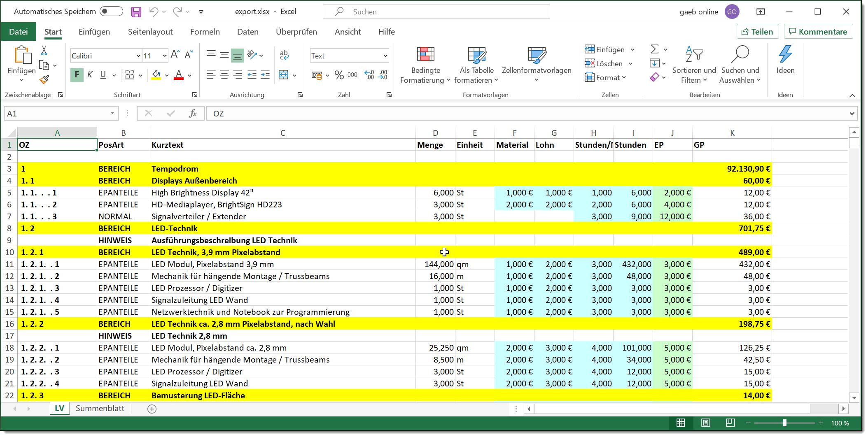Open the Calibri font name dropdown
This screenshot has width=868, height=437.
tap(138, 56)
